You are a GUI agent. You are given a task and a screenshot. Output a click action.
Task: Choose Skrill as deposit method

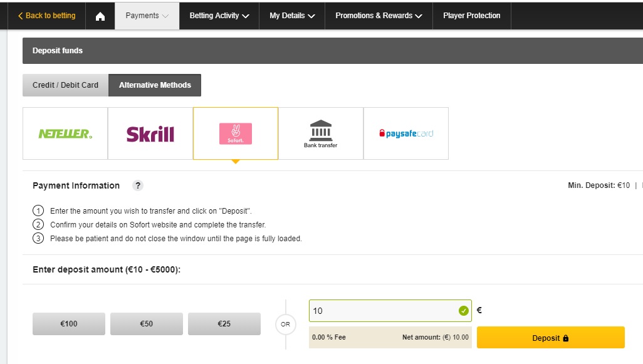pos(150,133)
